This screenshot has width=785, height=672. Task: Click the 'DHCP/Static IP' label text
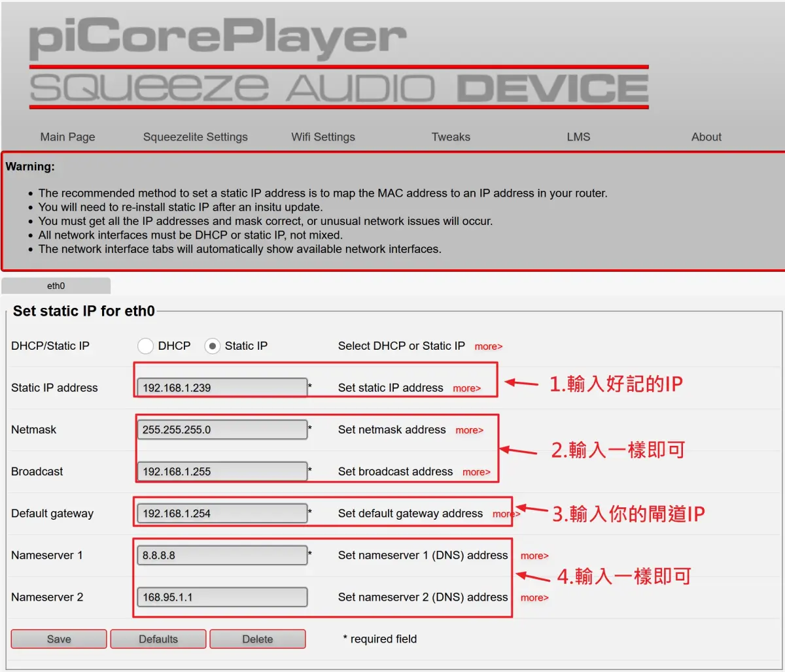[50, 346]
